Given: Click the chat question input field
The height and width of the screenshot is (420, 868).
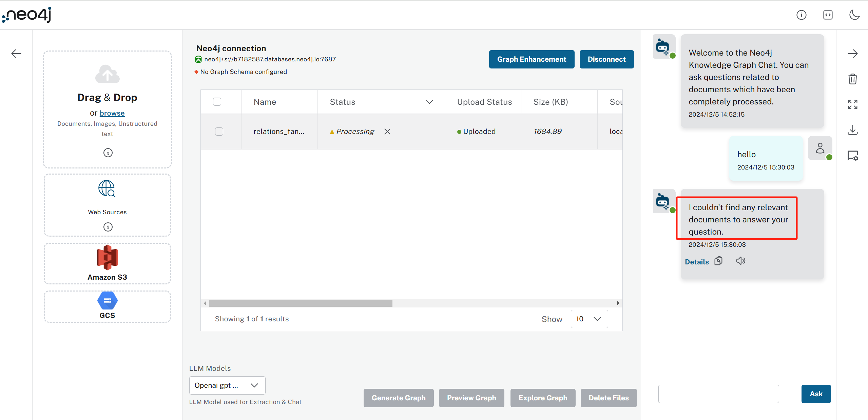Looking at the screenshot, I should point(718,394).
